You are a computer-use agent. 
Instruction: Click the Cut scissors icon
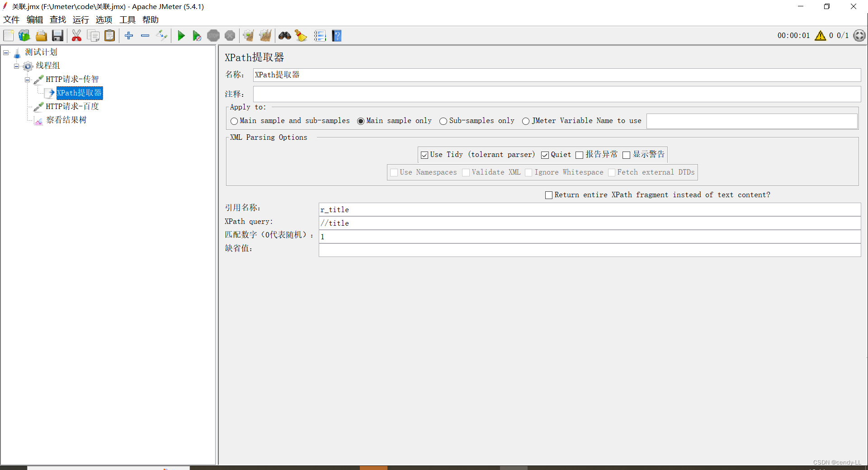(77, 35)
